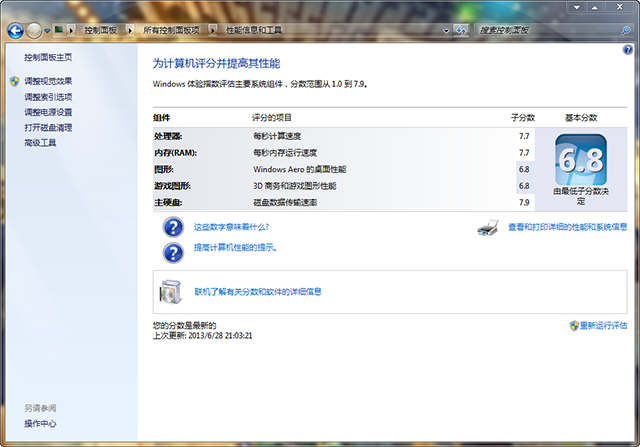The image size is (640, 447).
Task: Open 调整索引选项 link
Action: [x=48, y=97]
